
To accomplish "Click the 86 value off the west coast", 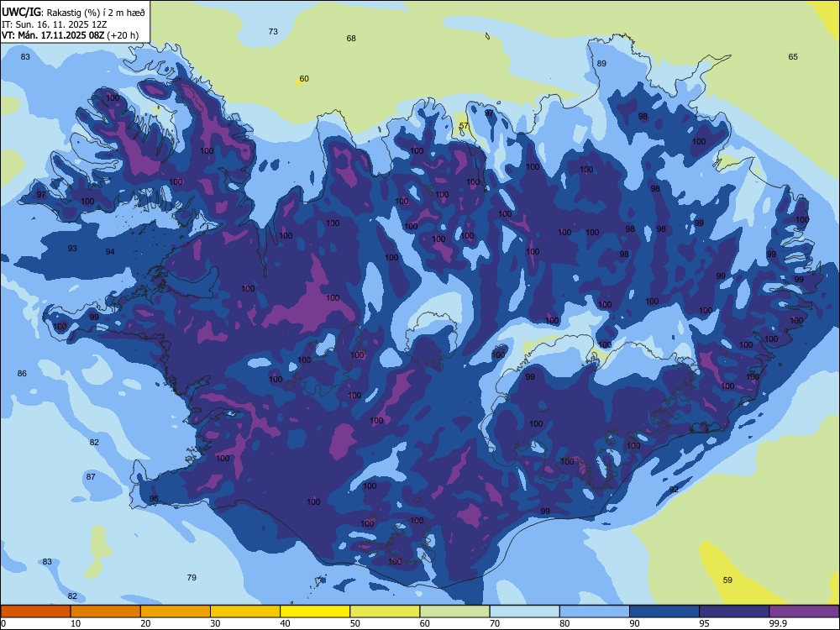I will [22, 374].
